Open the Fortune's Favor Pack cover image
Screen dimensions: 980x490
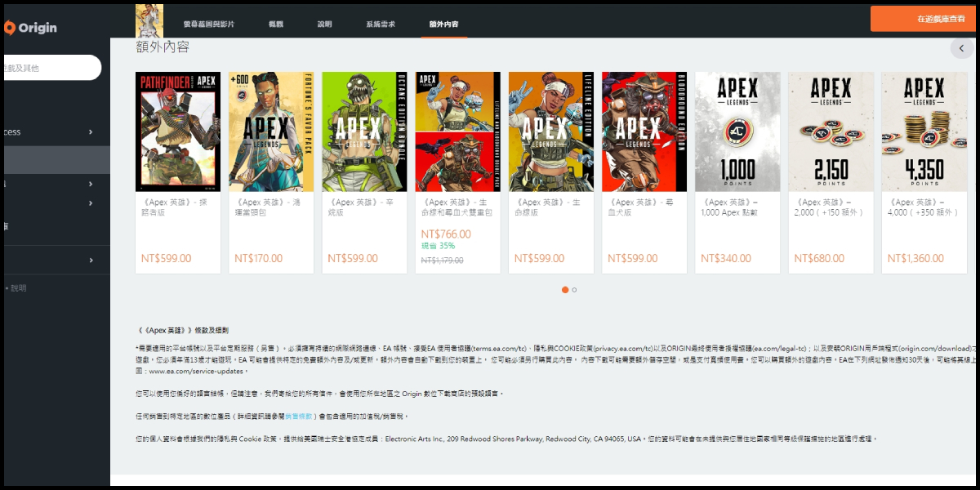click(271, 131)
